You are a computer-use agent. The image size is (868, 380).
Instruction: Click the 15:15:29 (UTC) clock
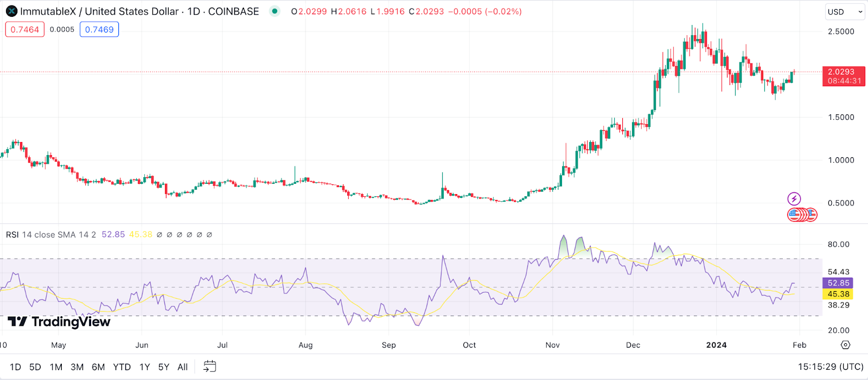[x=831, y=367]
